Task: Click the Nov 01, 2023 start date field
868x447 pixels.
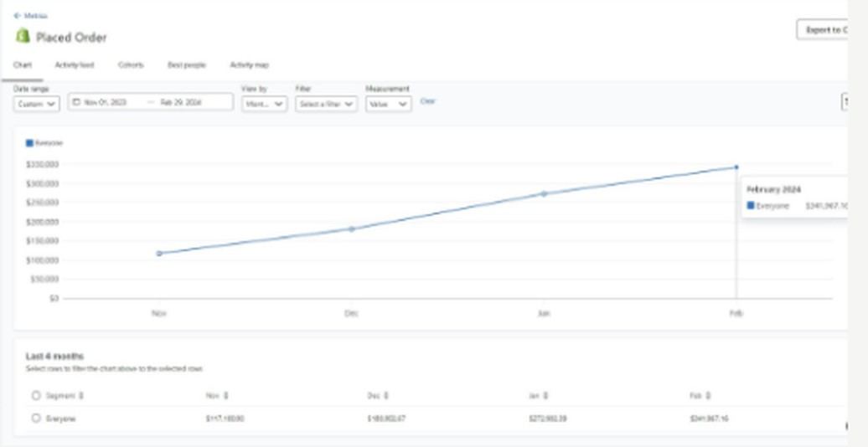Action: point(106,102)
